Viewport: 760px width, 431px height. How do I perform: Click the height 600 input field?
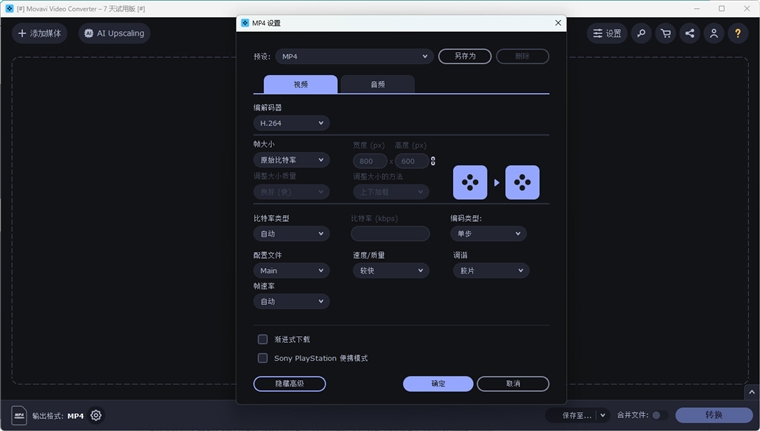tap(412, 161)
